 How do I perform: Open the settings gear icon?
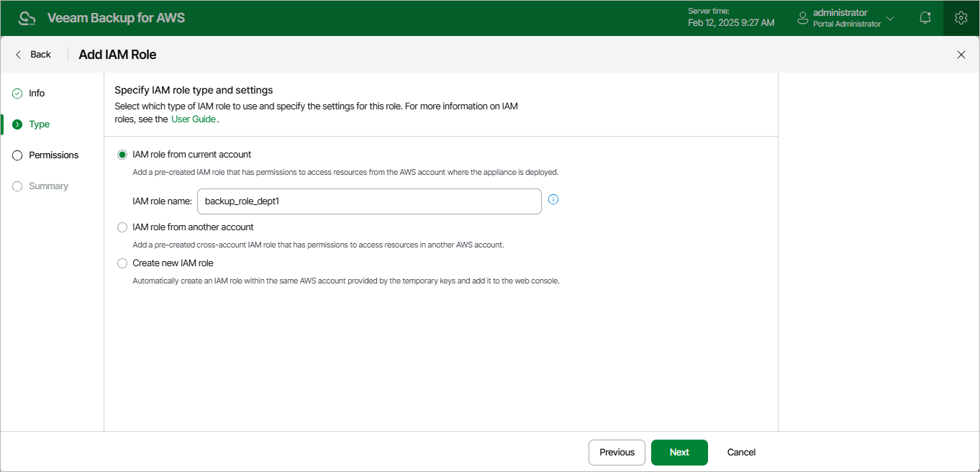point(961,18)
